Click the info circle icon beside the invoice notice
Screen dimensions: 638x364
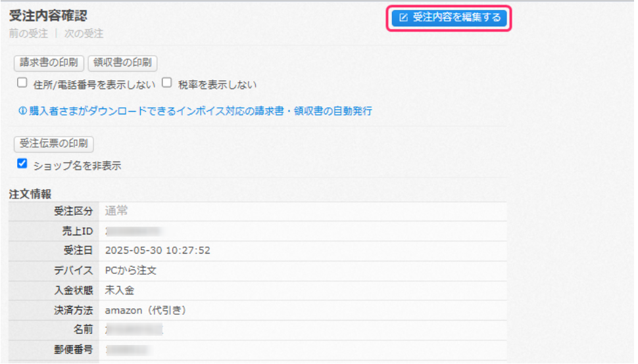23,111
